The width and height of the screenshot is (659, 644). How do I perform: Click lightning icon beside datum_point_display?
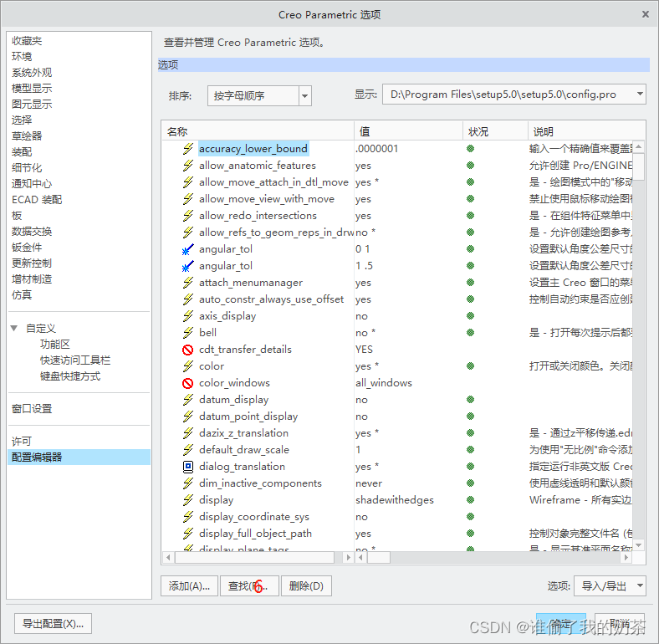(x=188, y=417)
